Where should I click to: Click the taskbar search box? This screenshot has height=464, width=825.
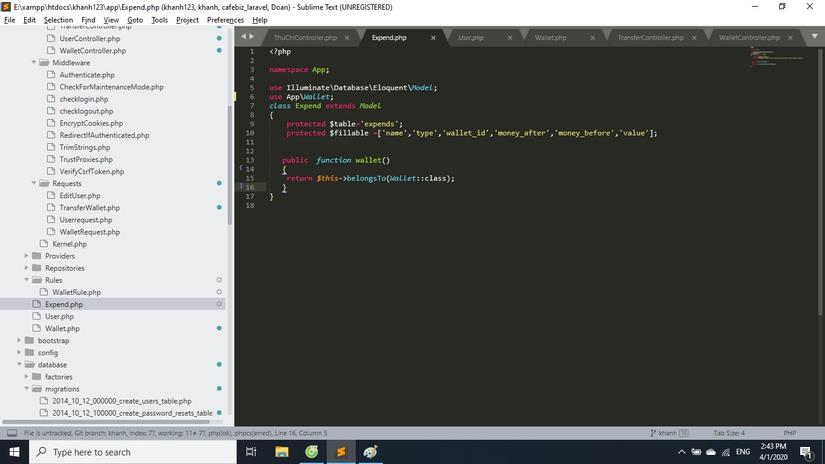click(x=133, y=452)
